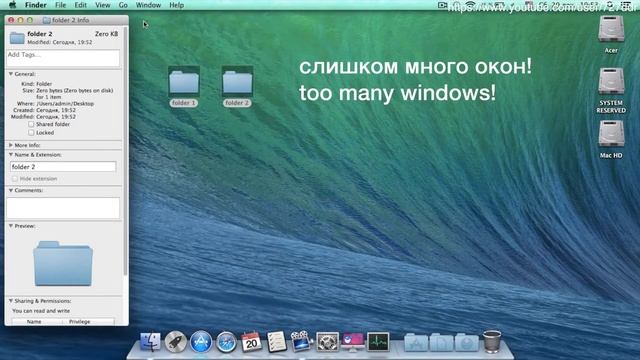Open the pink monitor app in Dock
640x360 pixels.
353,342
